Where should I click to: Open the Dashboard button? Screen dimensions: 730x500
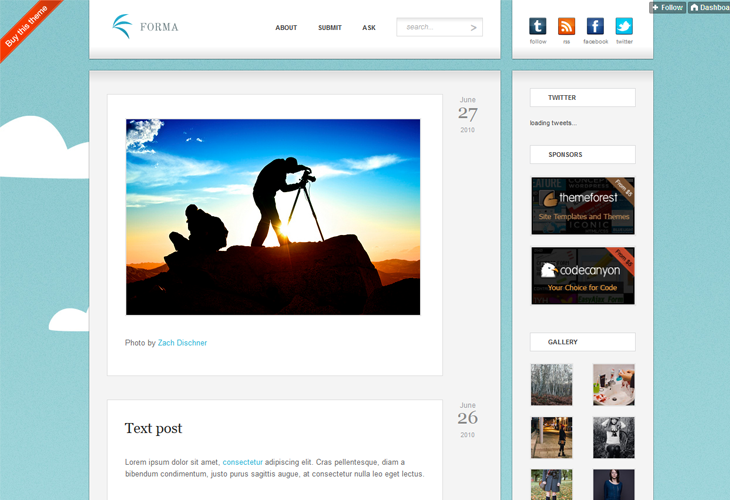tap(709, 7)
